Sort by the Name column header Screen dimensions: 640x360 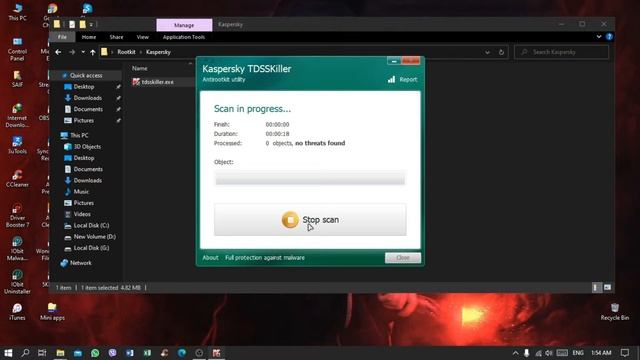pyautogui.click(x=140, y=69)
